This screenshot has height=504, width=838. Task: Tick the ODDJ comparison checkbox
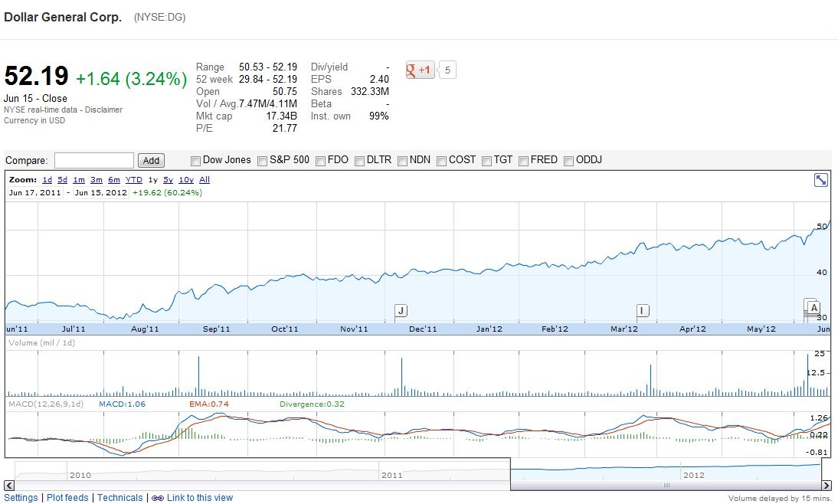click(x=569, y=161)
